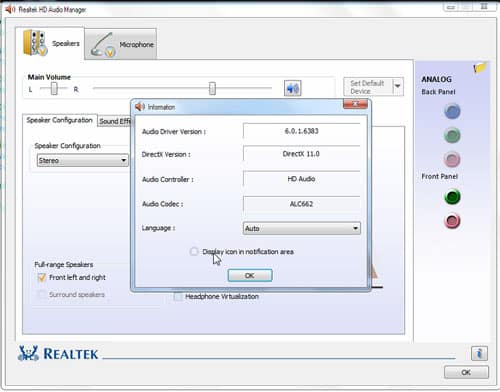Viewport: 500px width, 392px height.
Task: Click the main volume slider handle
Action: coord(212,88)
